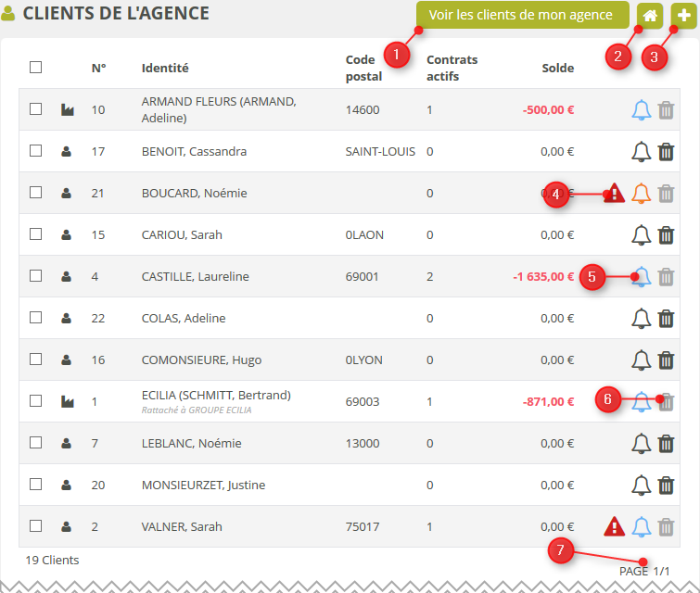The image size is (700, 593).
Task: Click Voir les clients de mon agence
Action: [521, 15]
